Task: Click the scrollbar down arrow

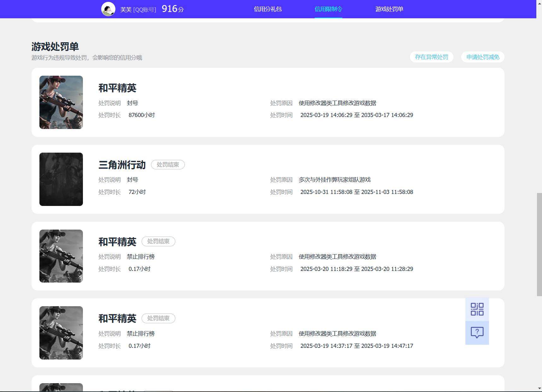Action: [539, 389]
